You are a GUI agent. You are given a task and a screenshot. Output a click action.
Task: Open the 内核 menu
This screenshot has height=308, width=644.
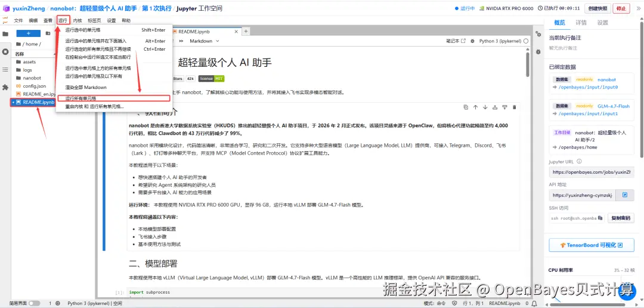click(x=78, y=20)
